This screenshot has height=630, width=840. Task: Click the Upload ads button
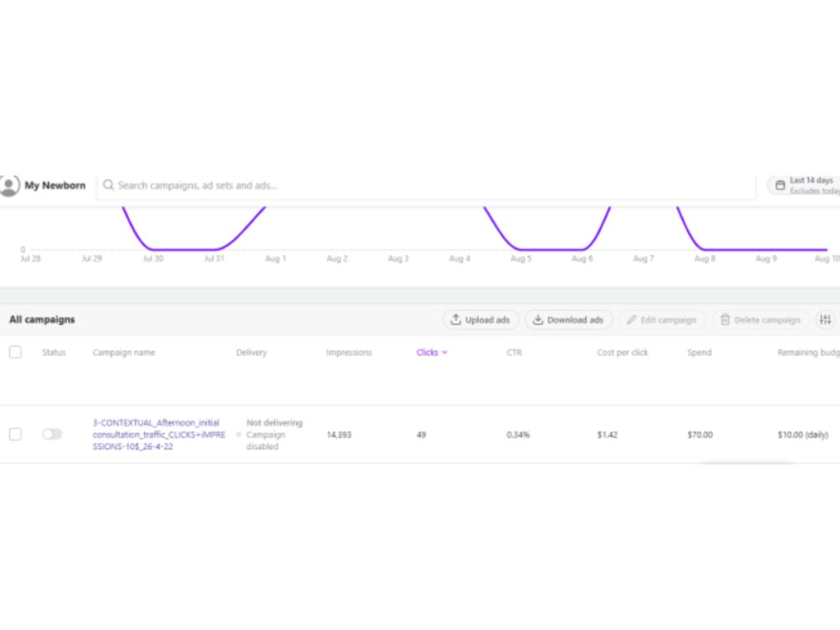coord(480,320)
